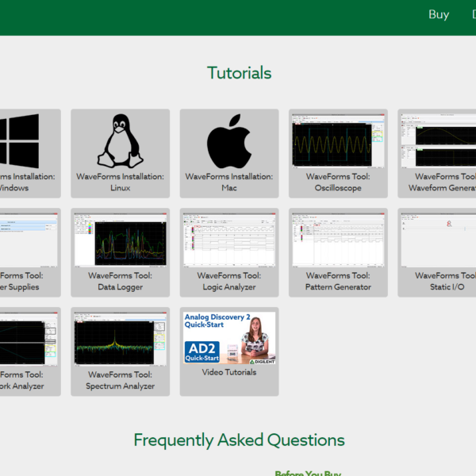476x476 pixels.
Task: Click the "Frequently Asked Questions" heading
Action: 239,440
